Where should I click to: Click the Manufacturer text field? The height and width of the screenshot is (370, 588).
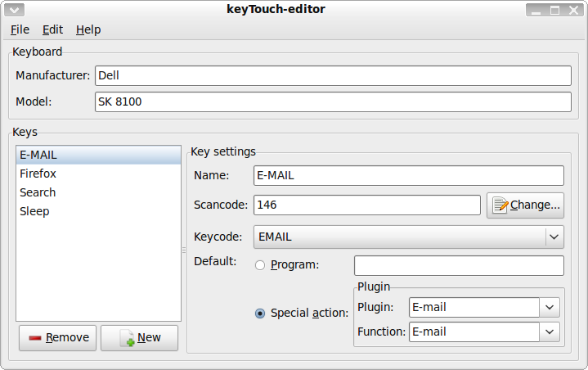pos(332,75)
